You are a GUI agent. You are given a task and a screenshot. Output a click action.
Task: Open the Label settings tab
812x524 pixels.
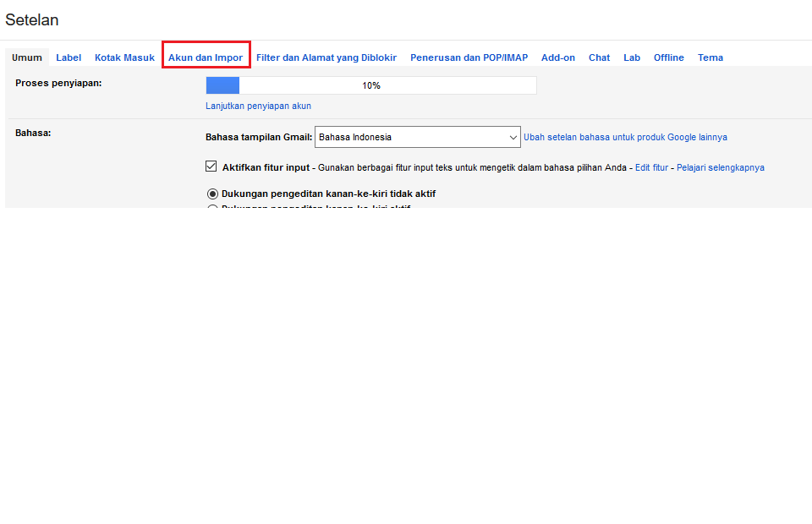(x=69, y=57)
